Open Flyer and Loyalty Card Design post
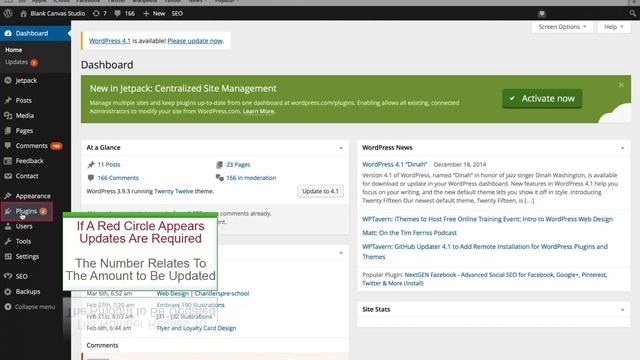The height and width of the screenshot is (360, 640). [x=196, y=328]
